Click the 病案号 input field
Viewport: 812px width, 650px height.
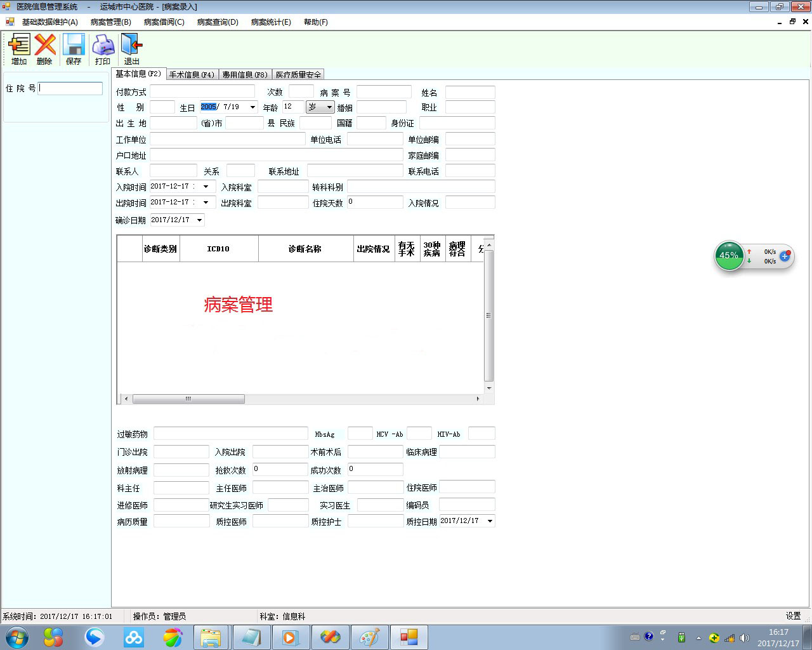pos(384,92)
